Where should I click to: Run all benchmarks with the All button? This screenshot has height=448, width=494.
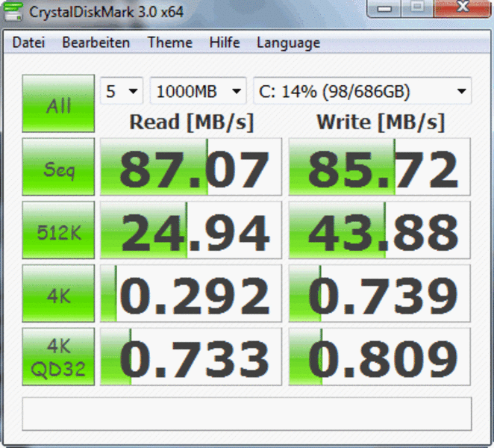(x=58, y=103)
